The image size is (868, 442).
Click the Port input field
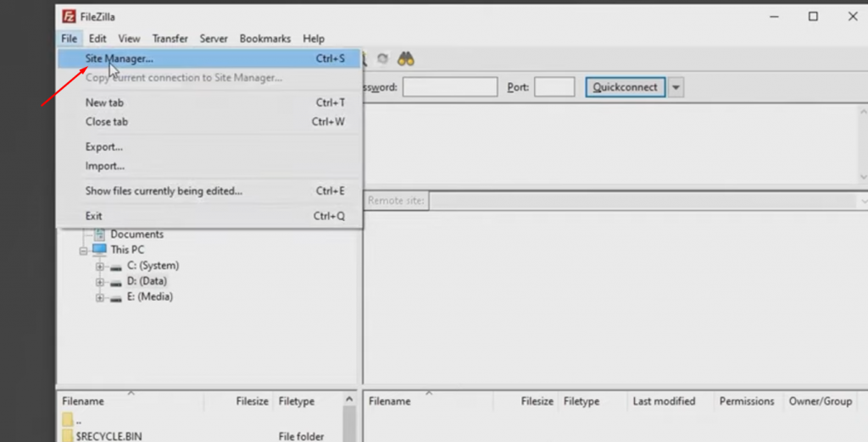pos(554,87)
